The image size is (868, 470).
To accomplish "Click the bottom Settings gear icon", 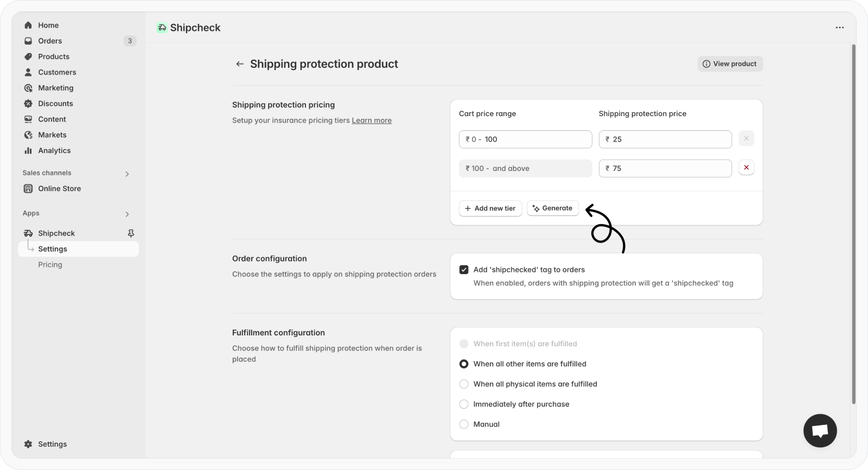I will coord(28,444).
